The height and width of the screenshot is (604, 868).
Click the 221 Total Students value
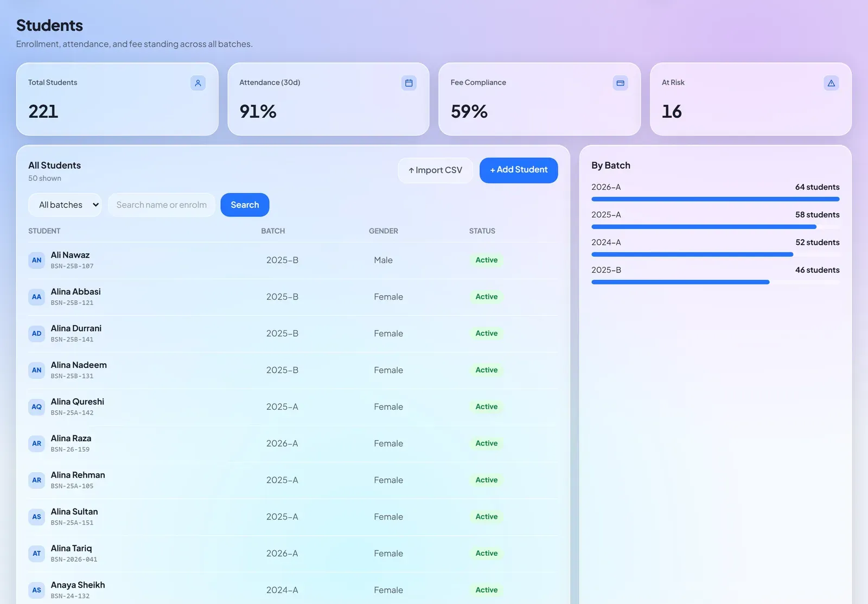(43, 112)
